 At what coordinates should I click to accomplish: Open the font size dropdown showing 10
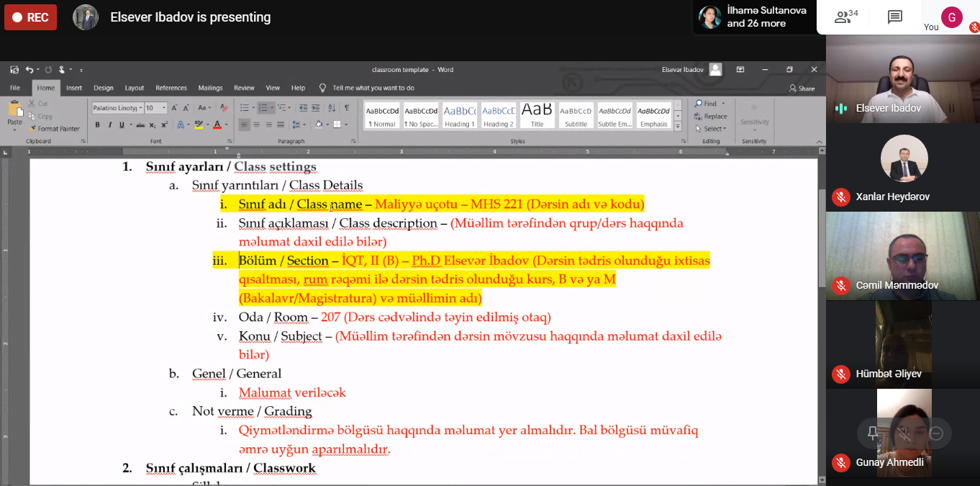point(164,108)
